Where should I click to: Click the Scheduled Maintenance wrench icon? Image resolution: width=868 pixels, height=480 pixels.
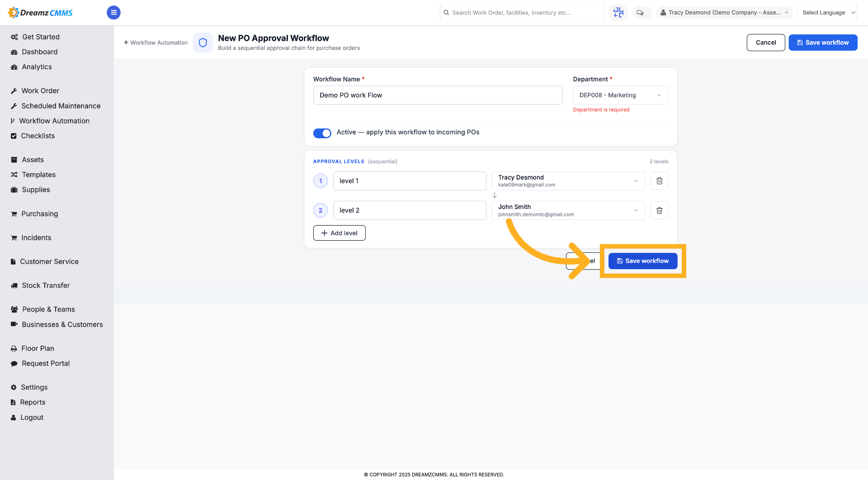tap(14, 106)
